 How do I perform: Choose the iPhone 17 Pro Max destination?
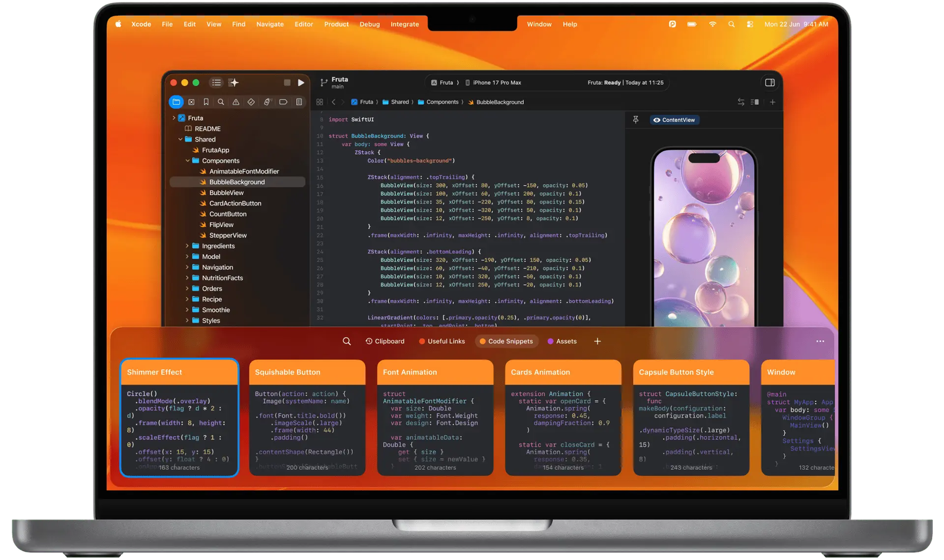[493, 83]
